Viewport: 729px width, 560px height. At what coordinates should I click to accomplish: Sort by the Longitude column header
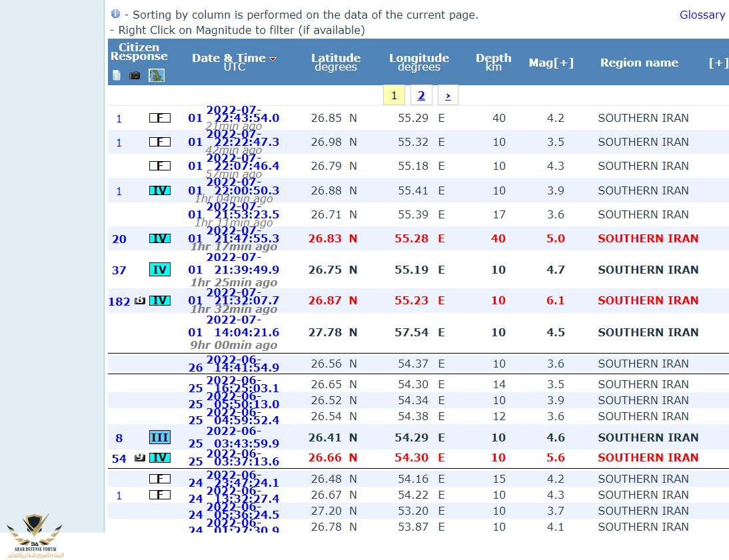(x=419, y=63)
